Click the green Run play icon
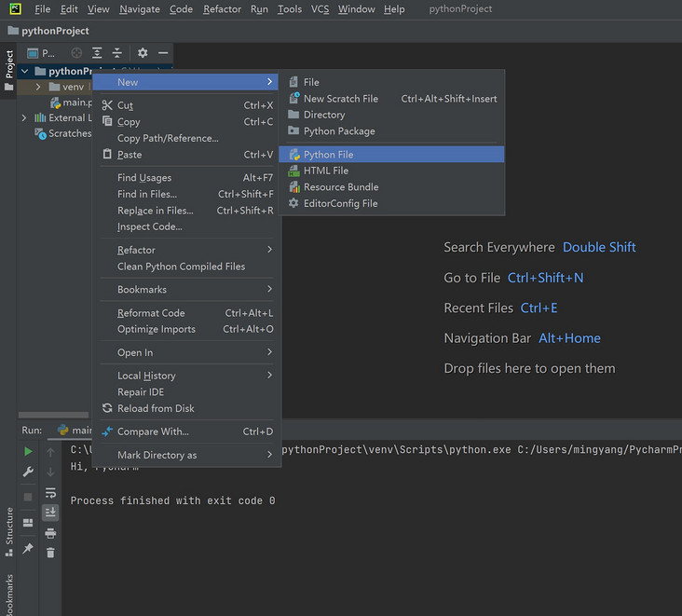This screenshot has width=682, height=616. (x=28, y=452)
